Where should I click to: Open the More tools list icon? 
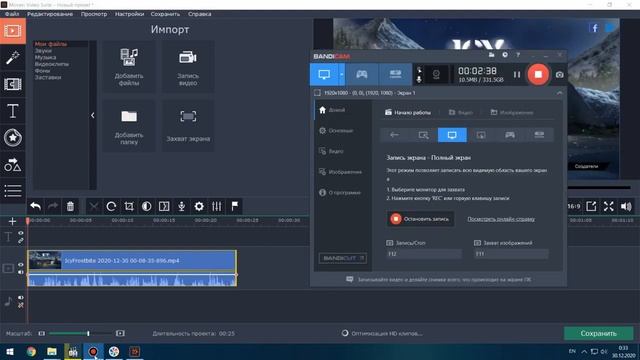[x=13, y=191]
